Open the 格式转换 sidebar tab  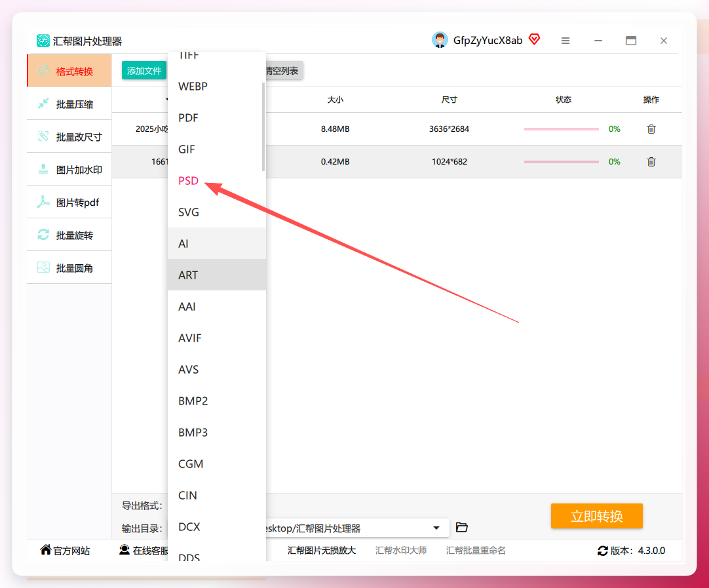coord(69,71)
